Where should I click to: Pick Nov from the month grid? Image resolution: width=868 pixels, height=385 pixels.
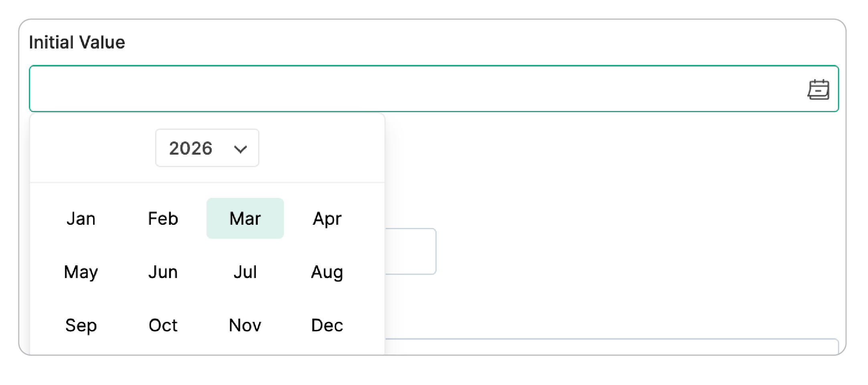click(245, 325)
